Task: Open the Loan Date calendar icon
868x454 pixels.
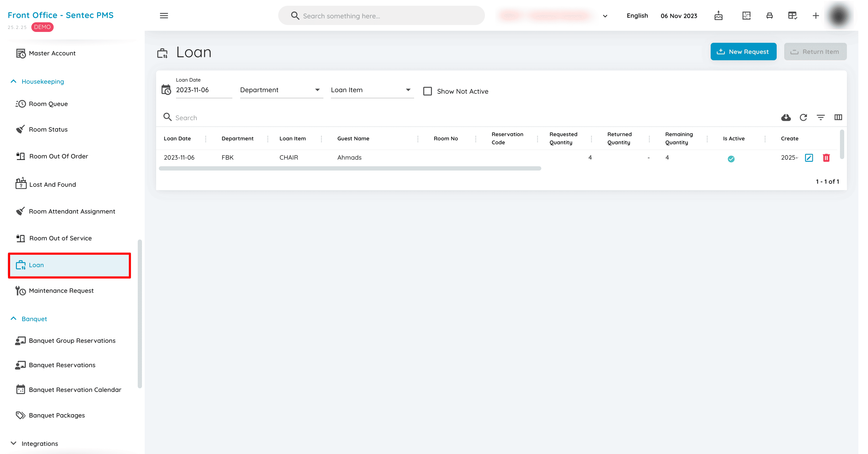Action: (166, 89)
